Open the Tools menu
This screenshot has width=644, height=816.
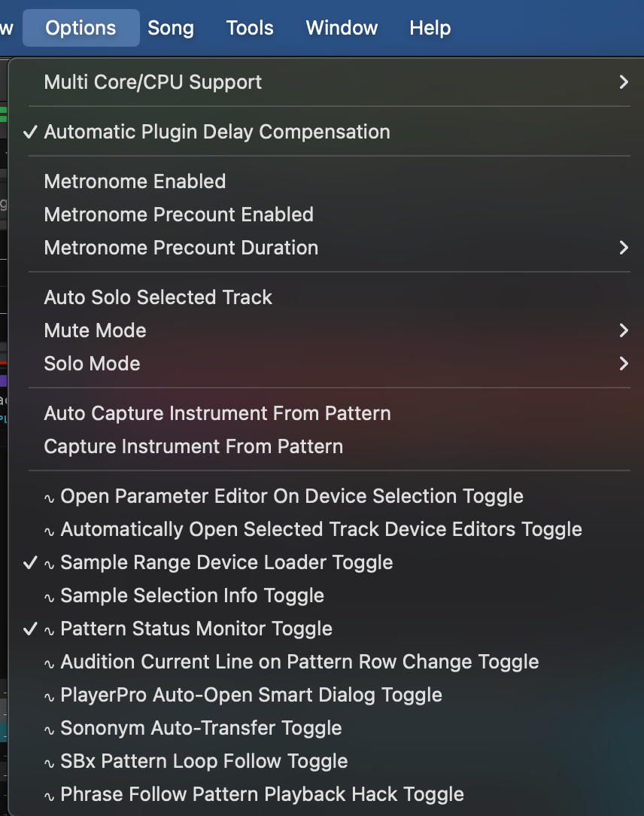(250, 29)
